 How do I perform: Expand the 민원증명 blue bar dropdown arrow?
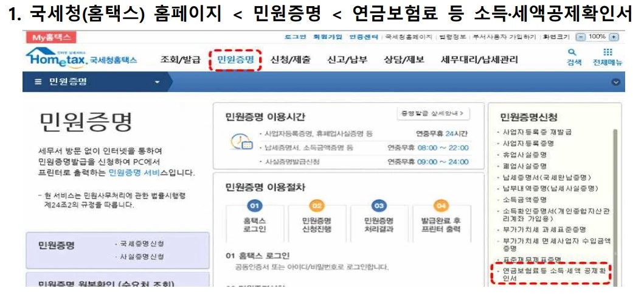click(157, 82)
